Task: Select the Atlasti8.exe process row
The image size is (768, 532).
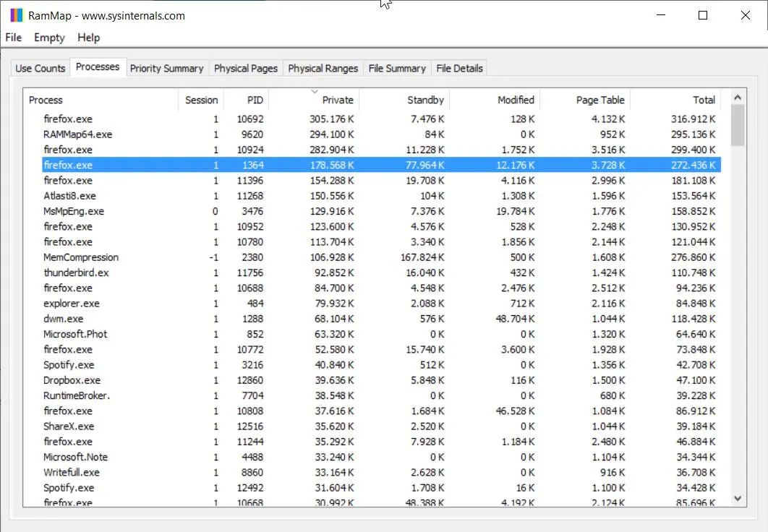Action: tap(381, 196)
